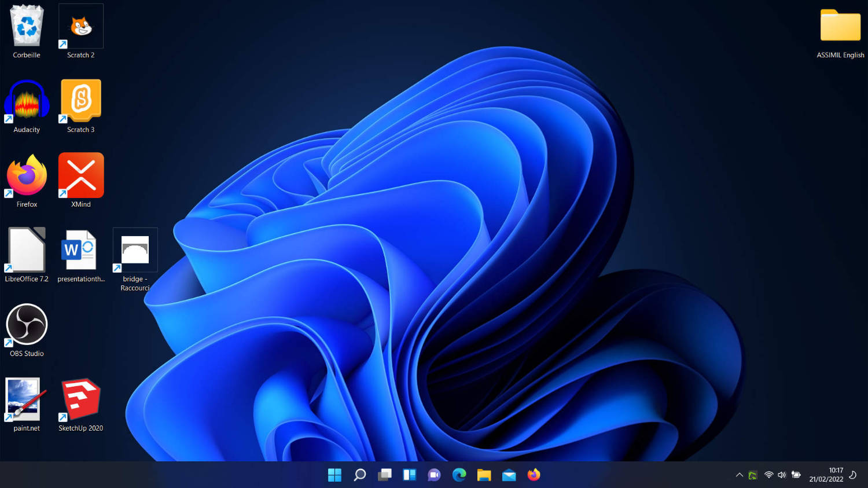Open the Start menu

pos(334,475)
